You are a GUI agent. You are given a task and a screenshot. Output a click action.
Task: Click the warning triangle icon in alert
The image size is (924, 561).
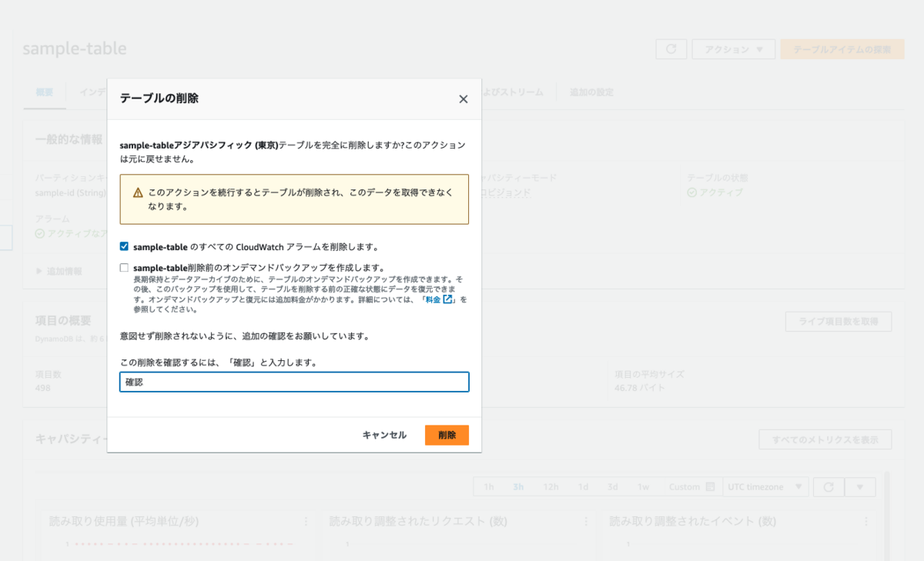pos(138,192)
